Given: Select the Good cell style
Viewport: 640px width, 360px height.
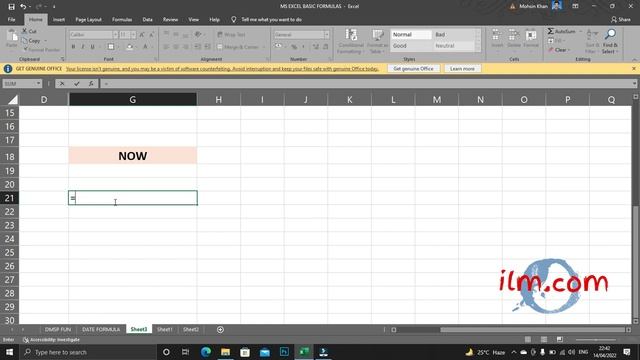Looking at the screenshot, I should click(411, 46).
